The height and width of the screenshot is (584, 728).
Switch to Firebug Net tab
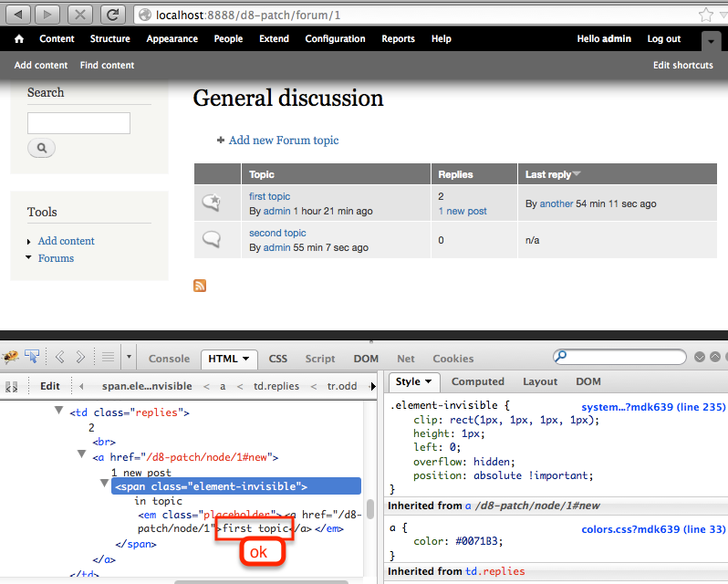pyautogui.click(x=406, y=359)
